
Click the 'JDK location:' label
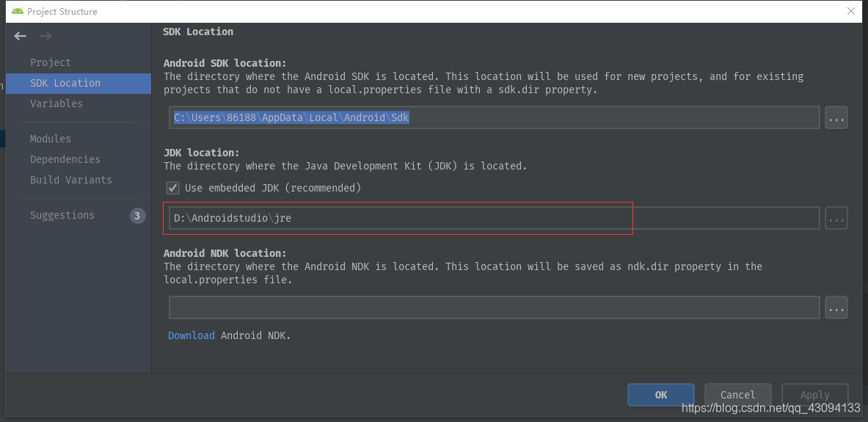coord(202,153)
